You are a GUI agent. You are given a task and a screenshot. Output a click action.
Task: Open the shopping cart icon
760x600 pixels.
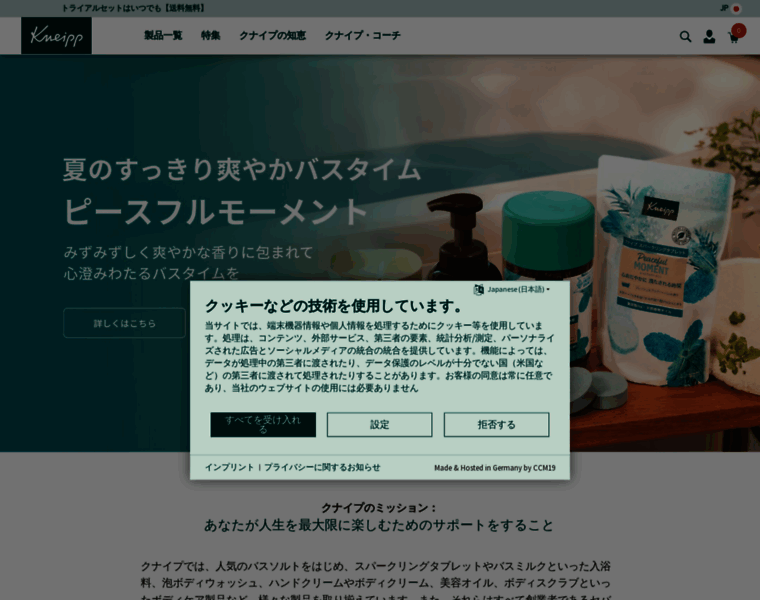(734, 37)
